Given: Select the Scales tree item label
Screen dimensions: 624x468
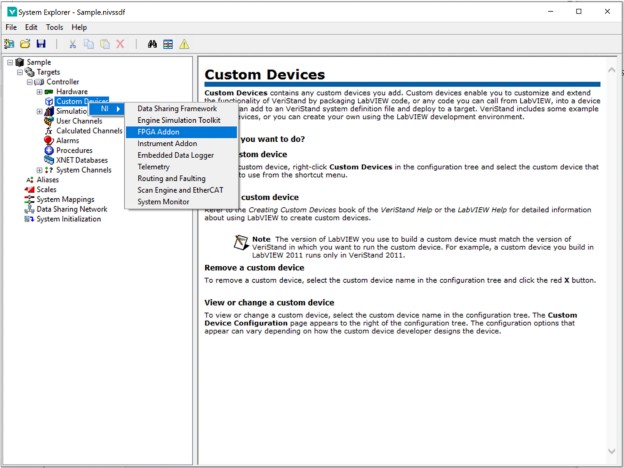Looking at the screenshot, I should (46, 189).
